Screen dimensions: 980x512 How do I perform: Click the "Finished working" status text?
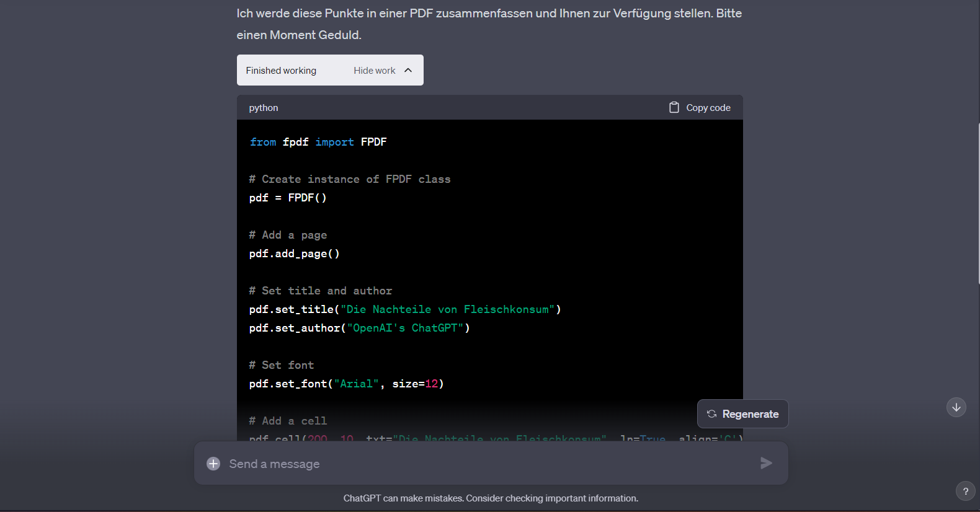pyautogui.click(x=281, y=71)
